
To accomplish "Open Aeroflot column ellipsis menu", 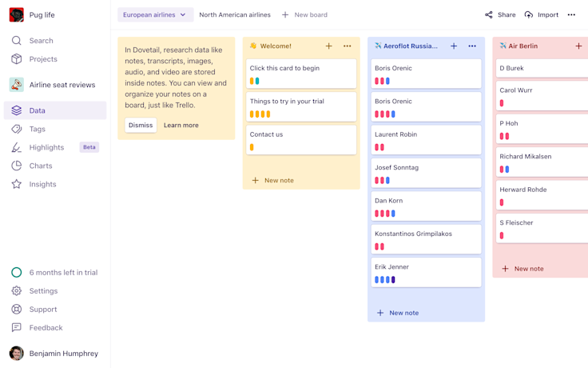I will click(472, 46).
